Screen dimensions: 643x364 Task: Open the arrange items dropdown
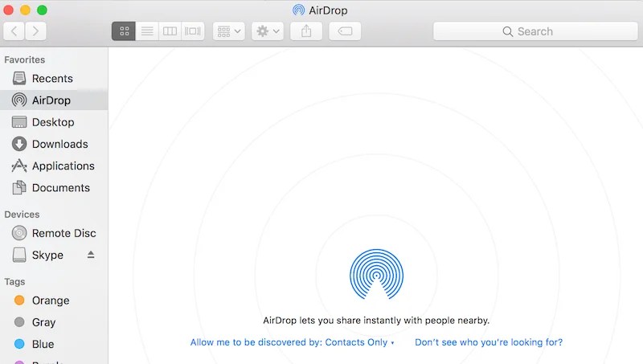click(229, 31)
